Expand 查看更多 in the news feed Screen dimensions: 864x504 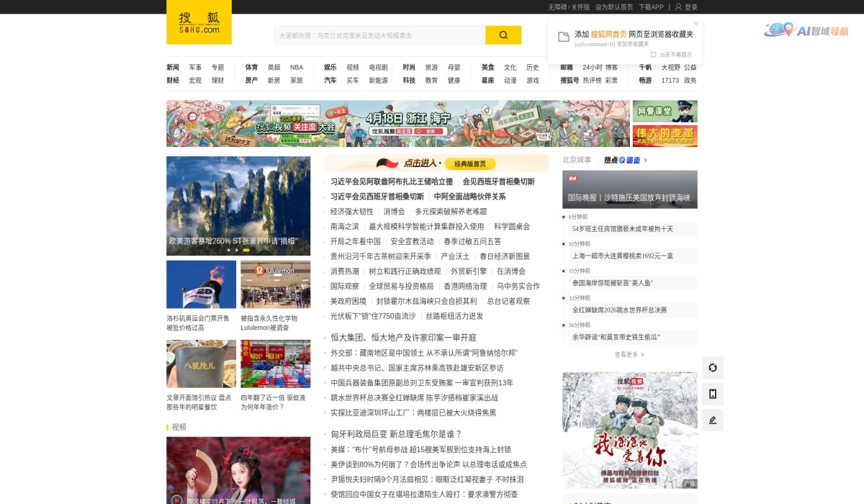tap(626, 355)
